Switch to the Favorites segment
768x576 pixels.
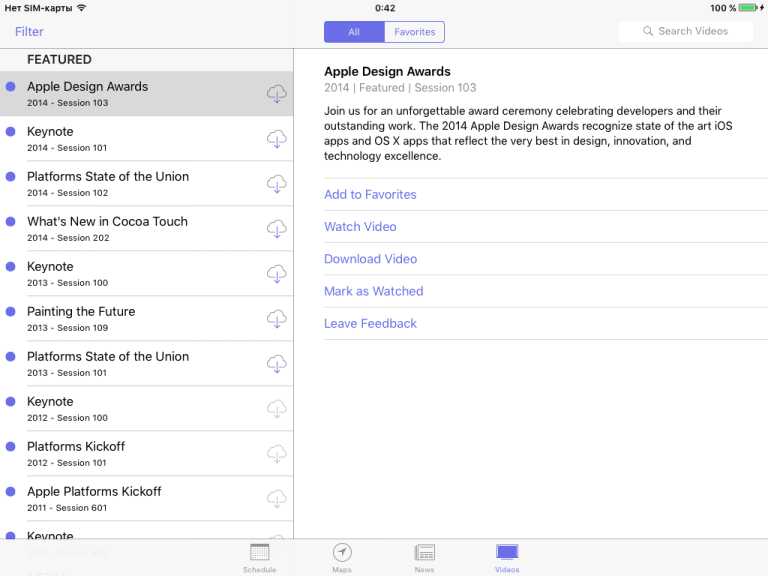point(414,32)
